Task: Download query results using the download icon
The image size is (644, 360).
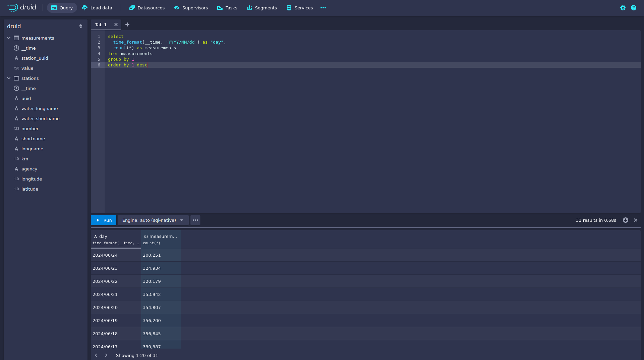Action: [x=625, y=220]
